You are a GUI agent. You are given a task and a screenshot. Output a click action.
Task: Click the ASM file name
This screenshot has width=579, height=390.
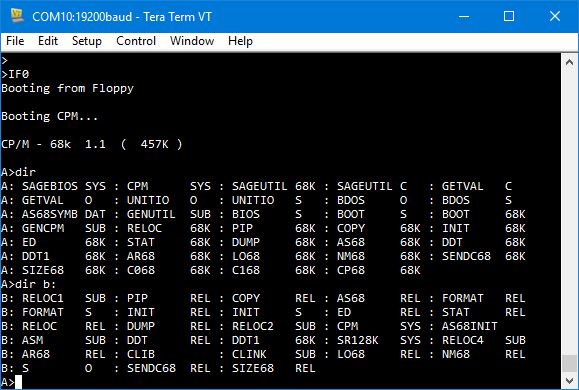[32, 340]
